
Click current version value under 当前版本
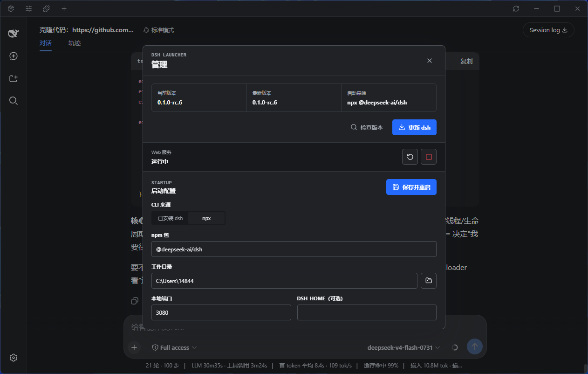[x=170, y=102]
